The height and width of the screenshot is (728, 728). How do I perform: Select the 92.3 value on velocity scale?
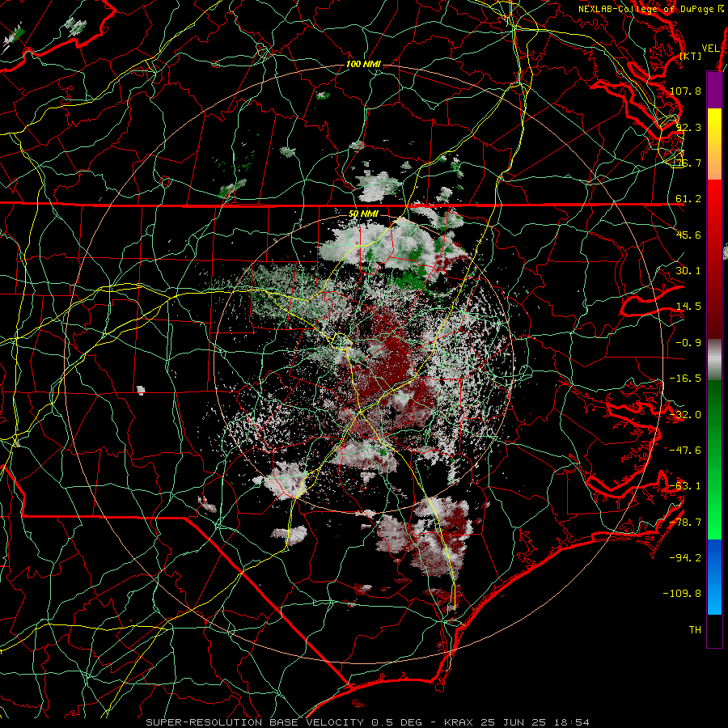click(x=688, y=127)
